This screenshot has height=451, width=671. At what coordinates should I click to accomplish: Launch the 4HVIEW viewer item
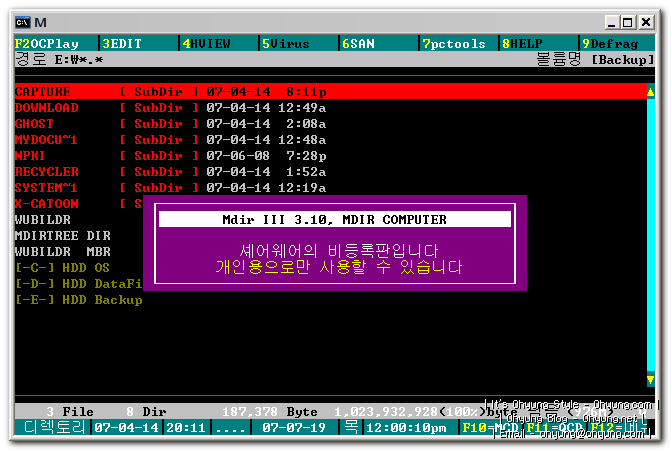tap(206, 44)
